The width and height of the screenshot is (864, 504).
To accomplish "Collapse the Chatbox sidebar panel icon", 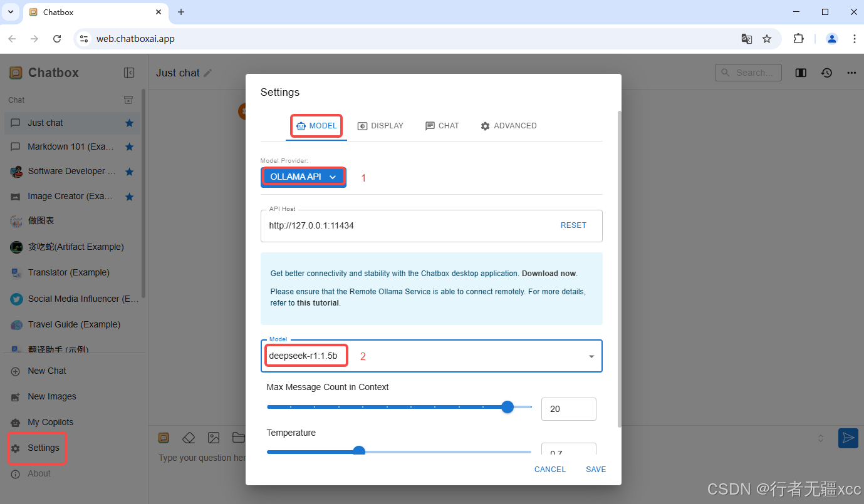I will (x=129, y=73).
